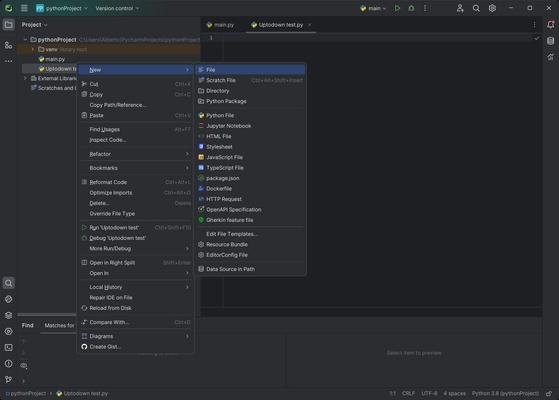559x400 pixels.
Task: Open Search Everywhere magnifier in title bar
Action: pyautogui.click(x=476, y=8)
